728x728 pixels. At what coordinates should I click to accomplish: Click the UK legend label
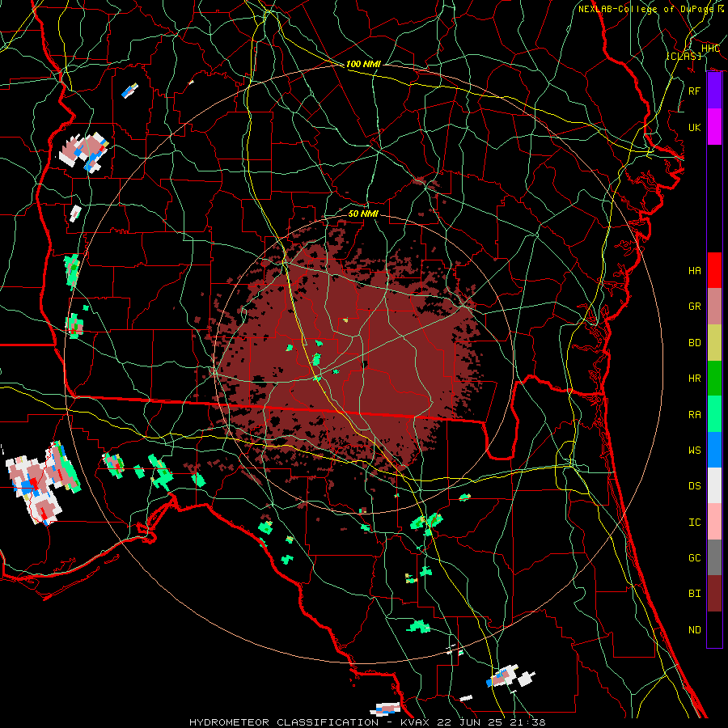695,127
